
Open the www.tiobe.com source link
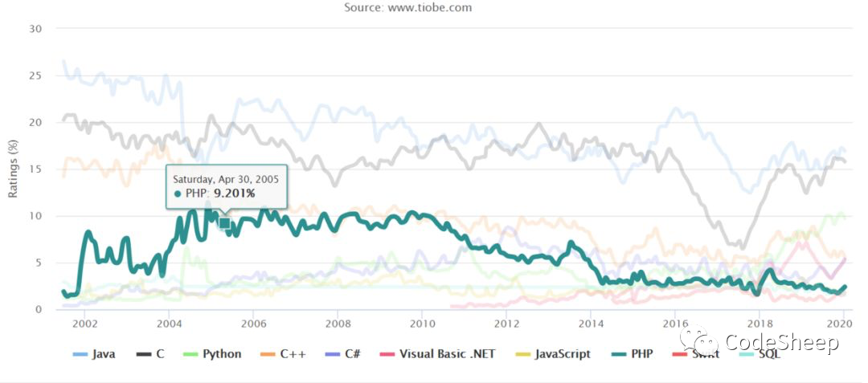(429, 7)
